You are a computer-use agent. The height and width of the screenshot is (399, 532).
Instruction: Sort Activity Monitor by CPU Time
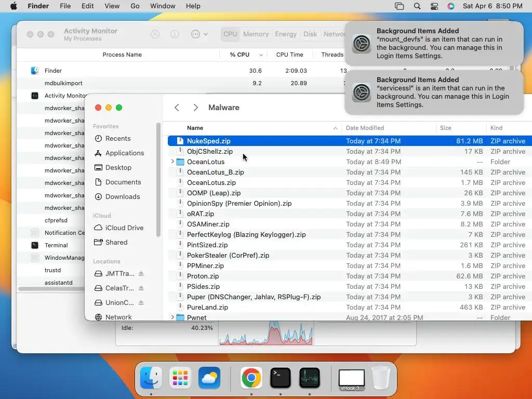point(289,55)
